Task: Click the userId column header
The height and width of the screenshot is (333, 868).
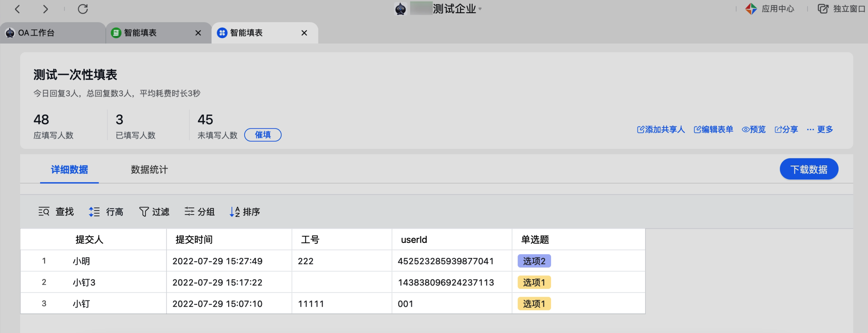Action: coord(452,239)
